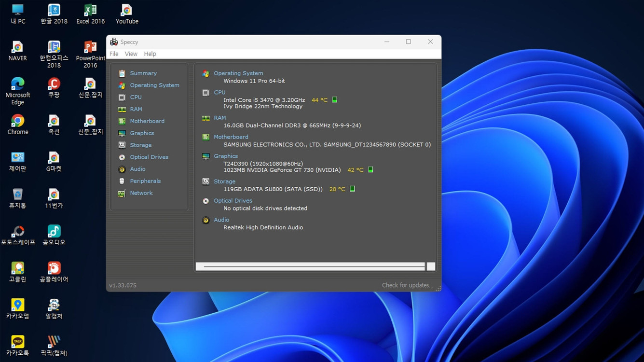Click the RAM heading link in summary pane
The image size is (644, 362).
219,118
